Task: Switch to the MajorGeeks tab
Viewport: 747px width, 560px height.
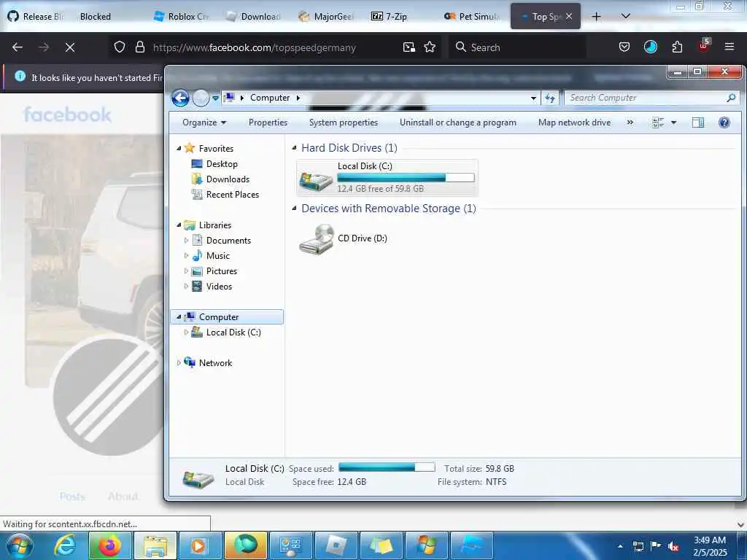Action: coord(327,16)
